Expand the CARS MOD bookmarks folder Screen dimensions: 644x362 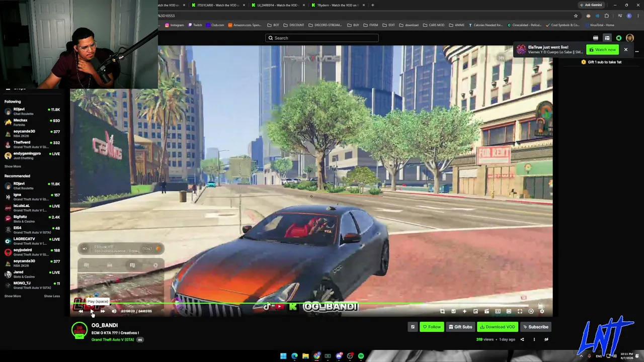point(433,25)
